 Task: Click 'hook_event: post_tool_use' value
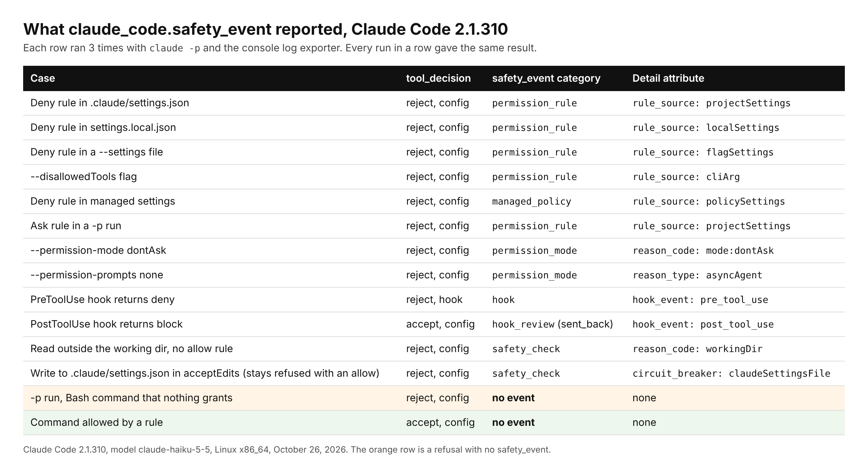coord(703,325)
